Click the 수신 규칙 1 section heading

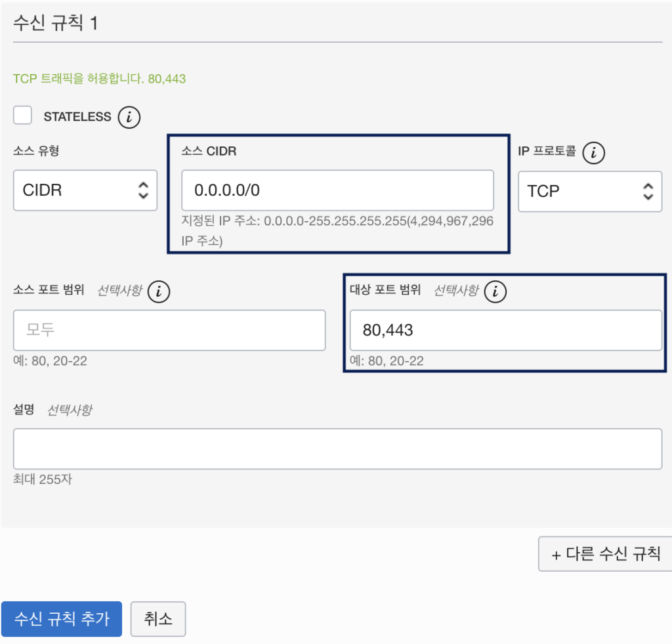(56, 22)
